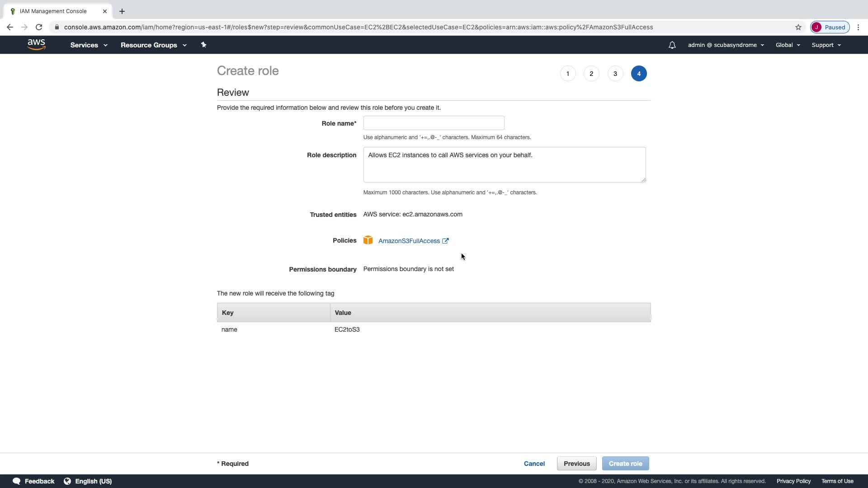The image size is (868, 488).
Task: Open the Support menu
Action: click(x=826, y=45)
